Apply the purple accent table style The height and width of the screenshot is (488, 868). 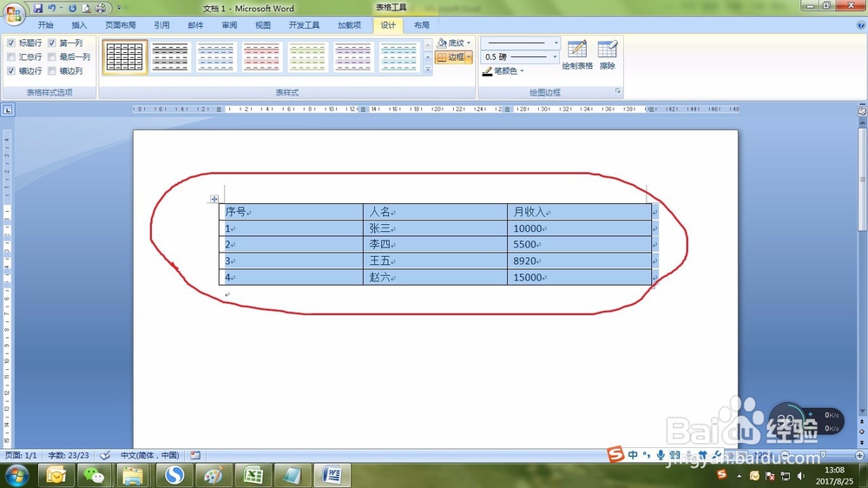coord(353,57)
